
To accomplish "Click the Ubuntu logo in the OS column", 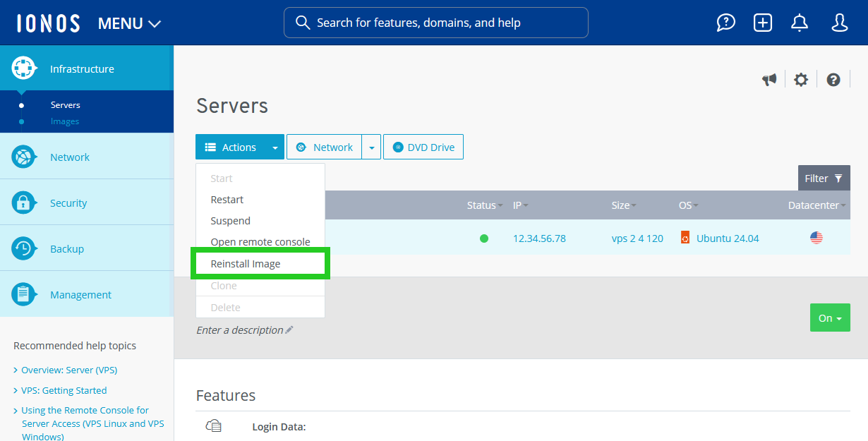I will 685,238.
